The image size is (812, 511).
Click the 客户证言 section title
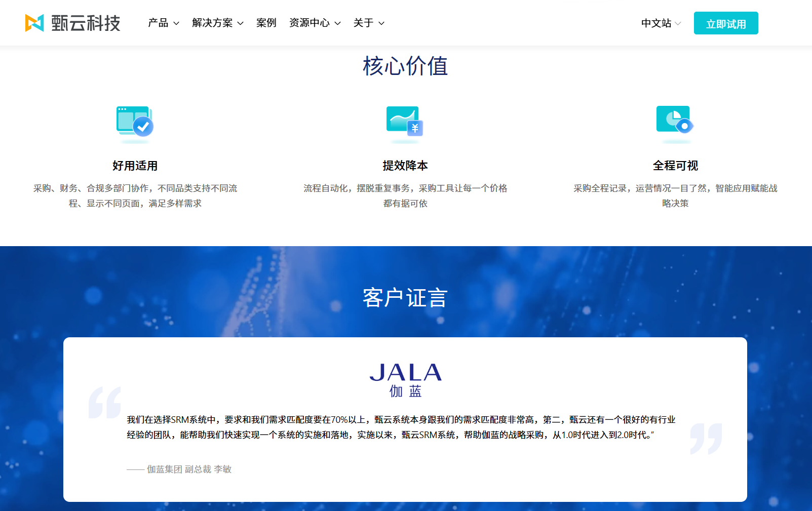point(405,298)
